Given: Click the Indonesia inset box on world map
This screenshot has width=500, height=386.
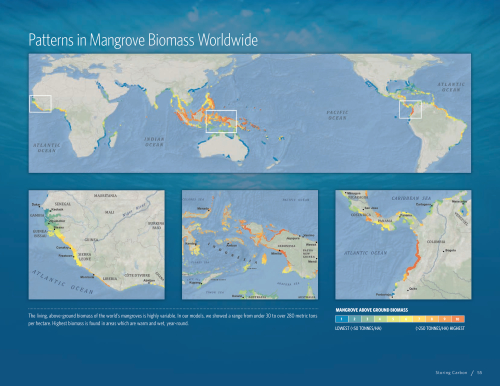Looking at the screenshot, I should 221,121.
